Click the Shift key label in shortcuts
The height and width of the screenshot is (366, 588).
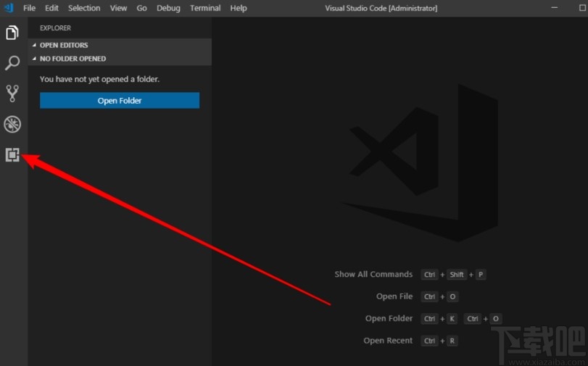click(x=457, y=275)
